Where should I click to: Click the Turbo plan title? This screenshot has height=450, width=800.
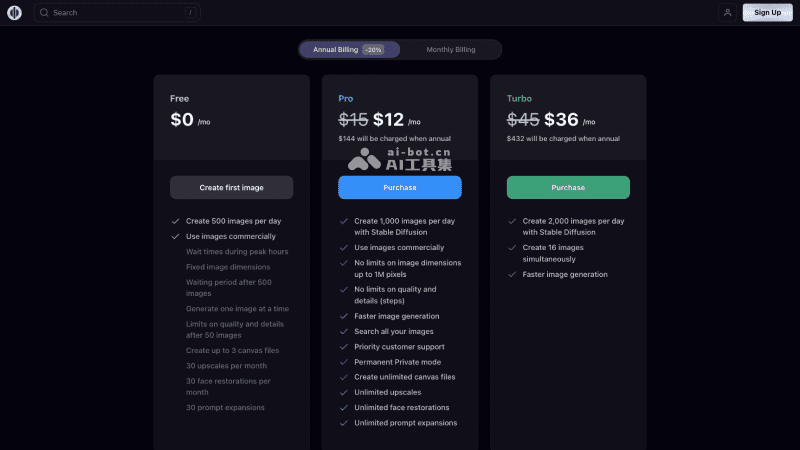point(519,98)
